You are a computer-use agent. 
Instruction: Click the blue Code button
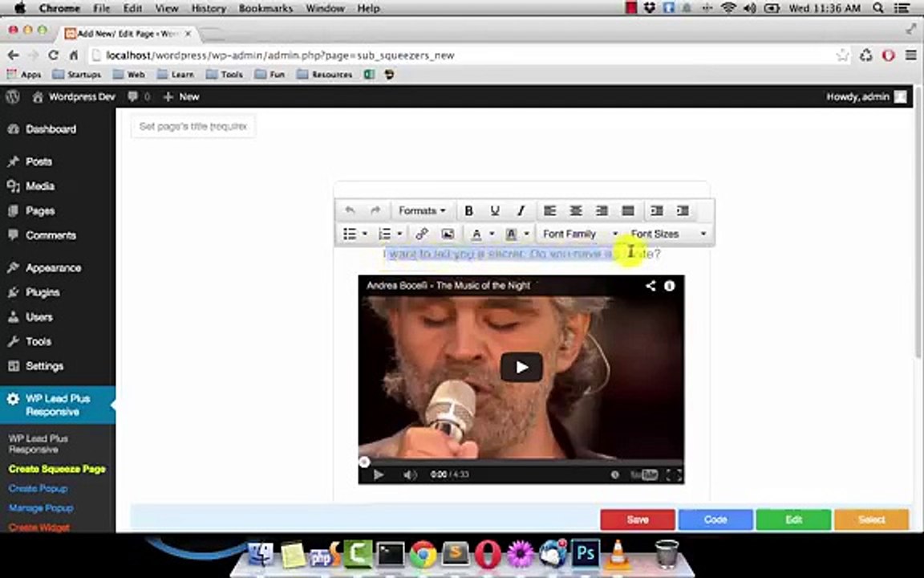point(715,519)
